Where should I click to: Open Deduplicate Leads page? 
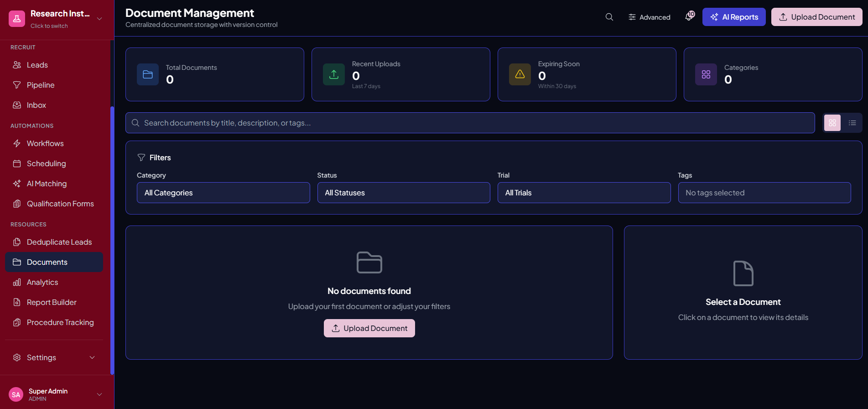coord(54,242)
